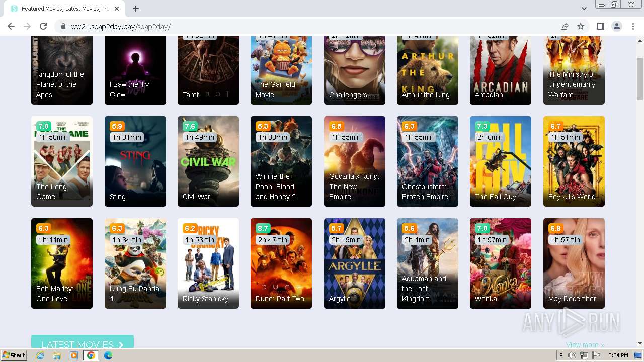644x362 pixels.
Task: Open network status tray icon
Action: tap(584, 355)
